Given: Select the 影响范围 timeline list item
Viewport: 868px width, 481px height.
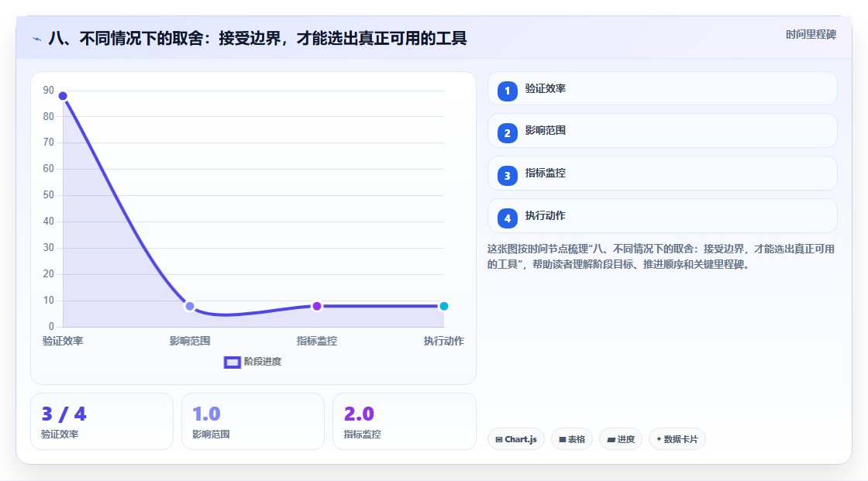Looking at the screenshot, I should (662, 131).
